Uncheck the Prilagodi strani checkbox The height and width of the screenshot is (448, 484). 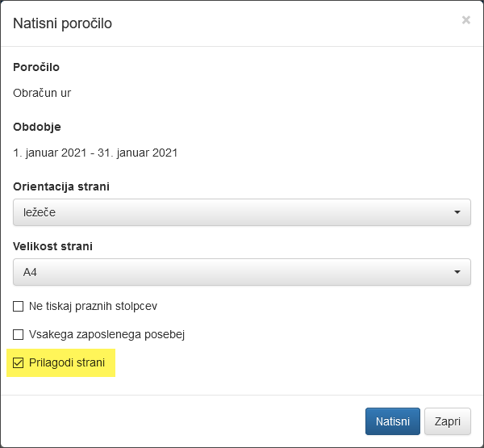19,362
